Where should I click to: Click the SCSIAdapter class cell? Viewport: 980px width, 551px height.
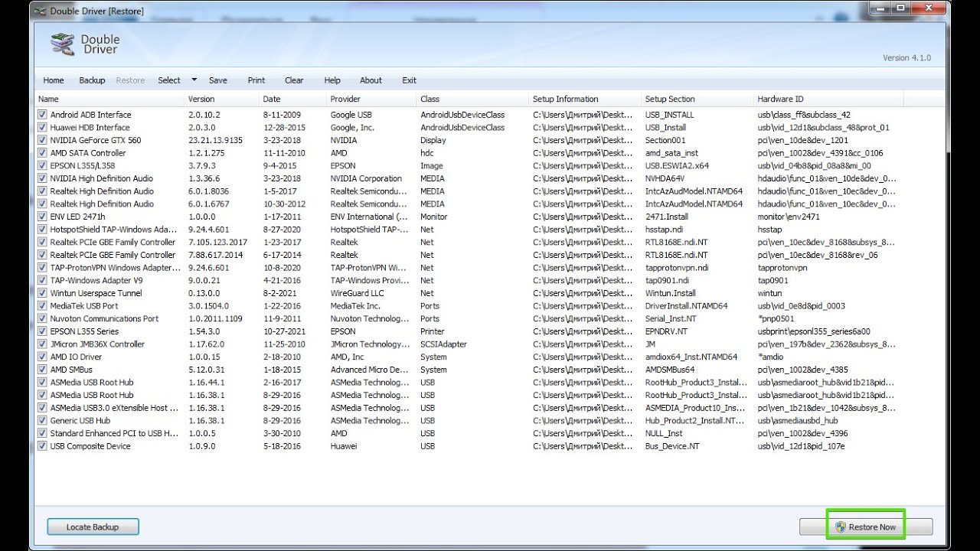[x=443, y=344]
